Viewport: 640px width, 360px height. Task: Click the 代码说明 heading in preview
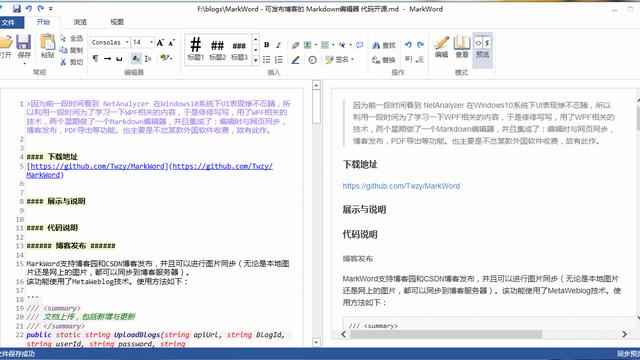point(360,235)
